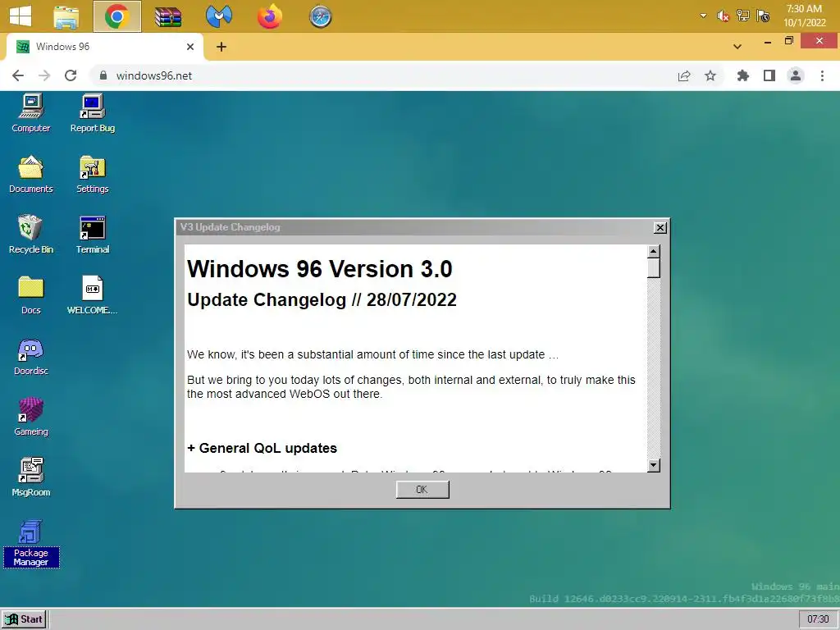
Task: Click the Windows 96 Version 3.0 heading
Action: coord(320,269)
